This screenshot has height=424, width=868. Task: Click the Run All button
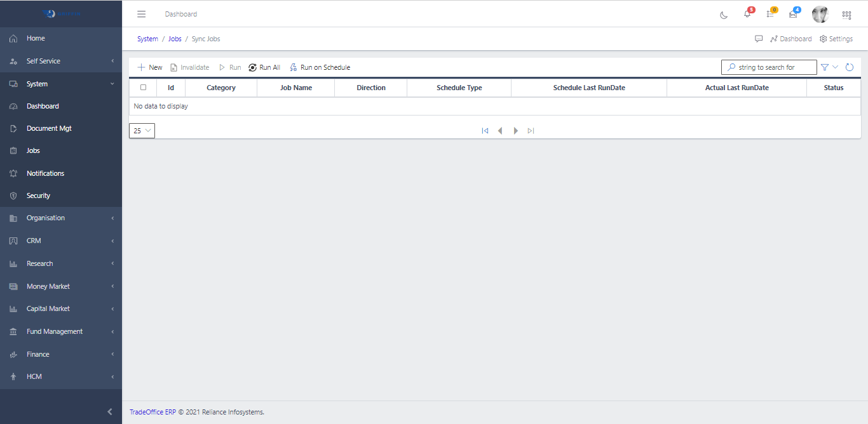pos(264,67)
